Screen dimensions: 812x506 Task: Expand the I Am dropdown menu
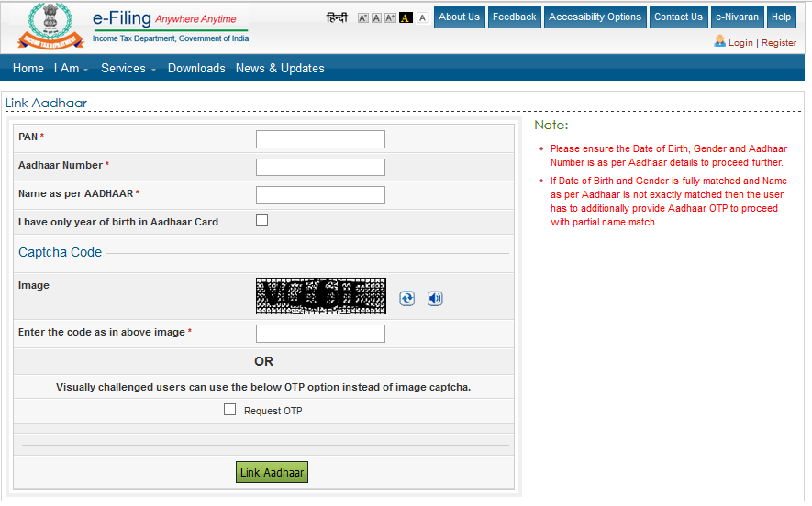71,69
